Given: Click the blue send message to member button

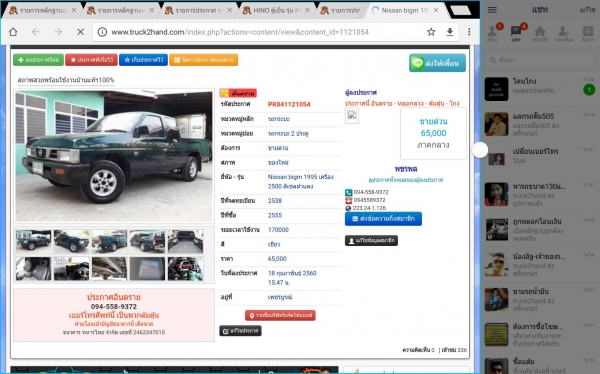Looking at the screenshot, I should click(383, 219).
